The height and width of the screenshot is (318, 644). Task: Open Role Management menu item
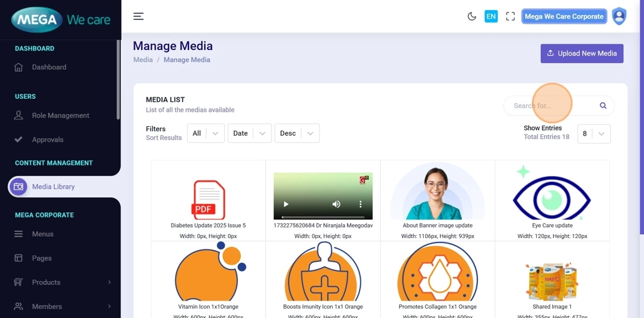click(61, 116)
